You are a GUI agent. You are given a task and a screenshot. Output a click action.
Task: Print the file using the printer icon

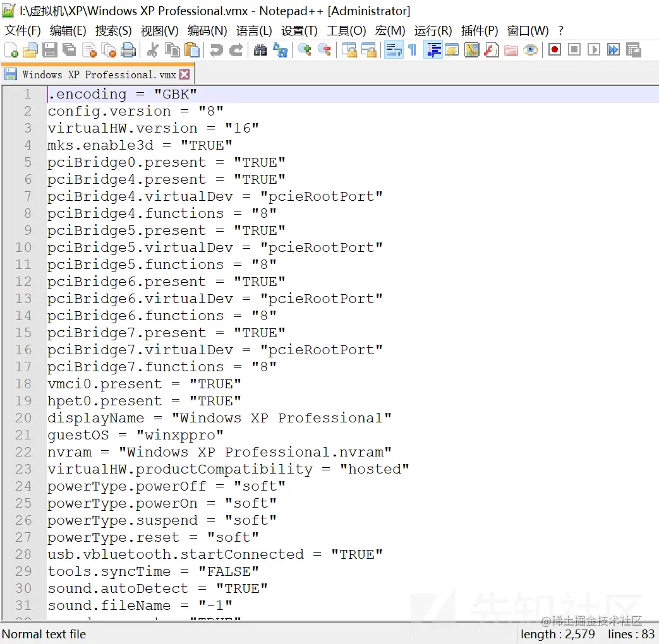point(128,50)
